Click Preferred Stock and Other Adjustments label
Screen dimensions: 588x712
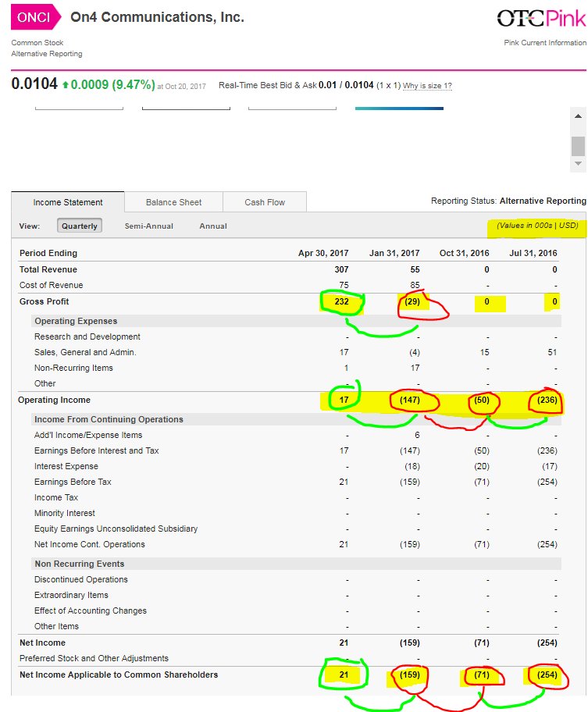[x=94, y=658]
